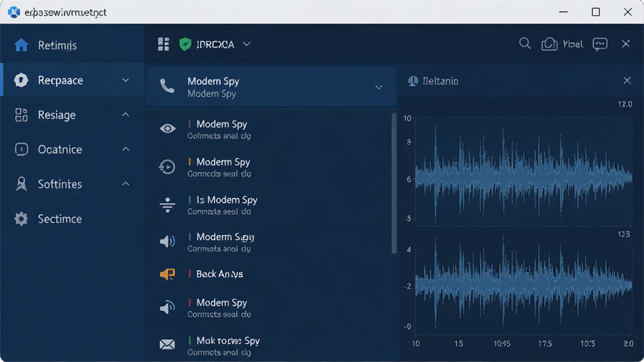
Task: Click the Ocatnice alert icon
Action: tap(21, 150)
